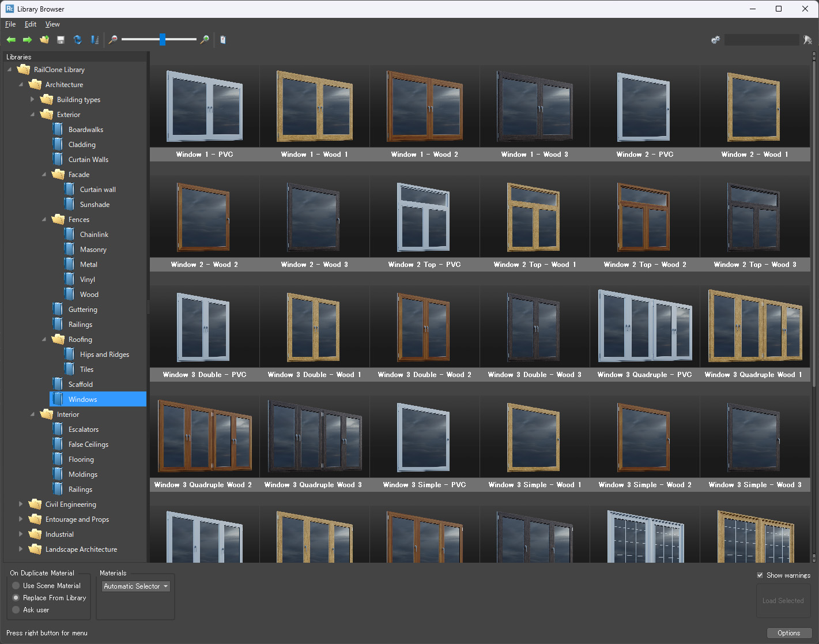This screenshot has width=819, height=644.
Task: Select the Window 3 Double - Wood 3 thumbnail
Action: coord(535,334)
